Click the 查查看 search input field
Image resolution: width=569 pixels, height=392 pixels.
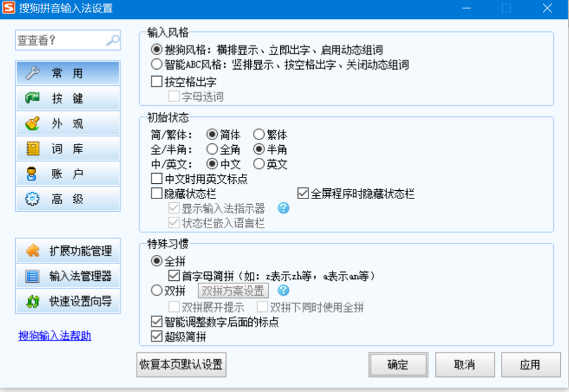pos(68,40)
